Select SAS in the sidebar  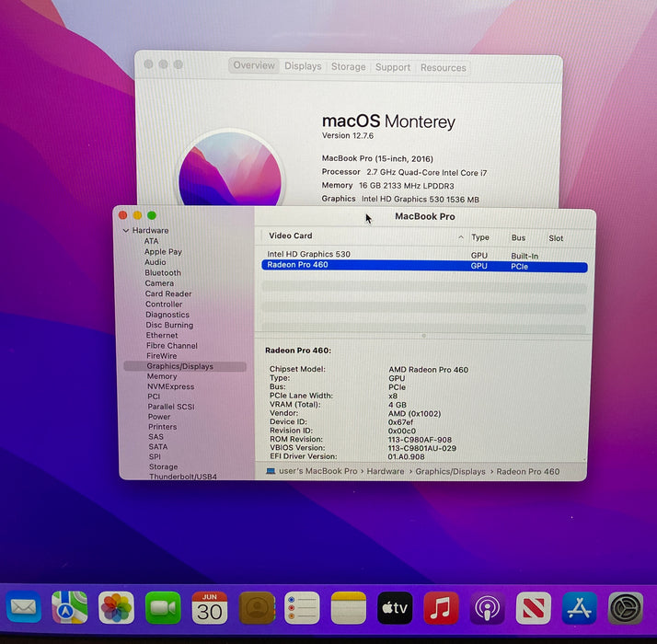pos(156,437)
